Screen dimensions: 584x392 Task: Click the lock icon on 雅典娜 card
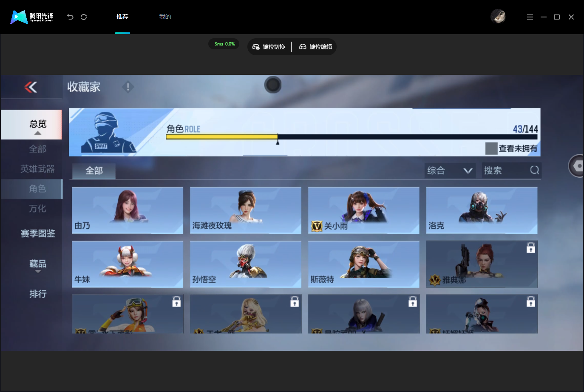530,247
